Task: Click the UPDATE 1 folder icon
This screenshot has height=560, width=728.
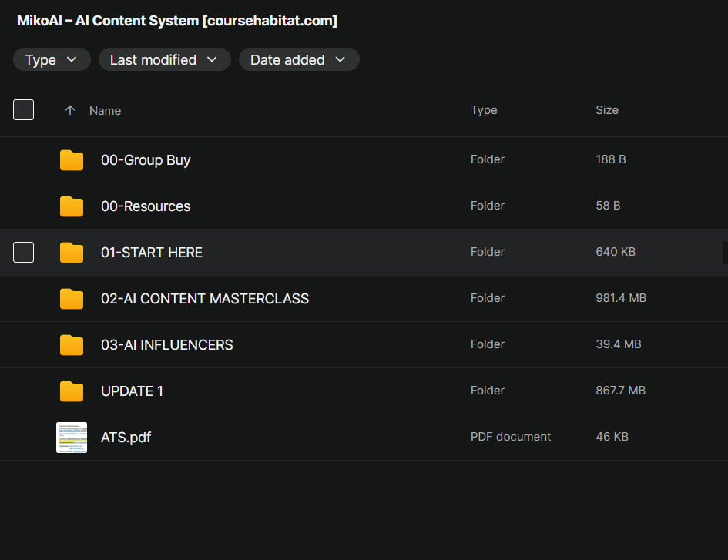Action: [72, 391]
